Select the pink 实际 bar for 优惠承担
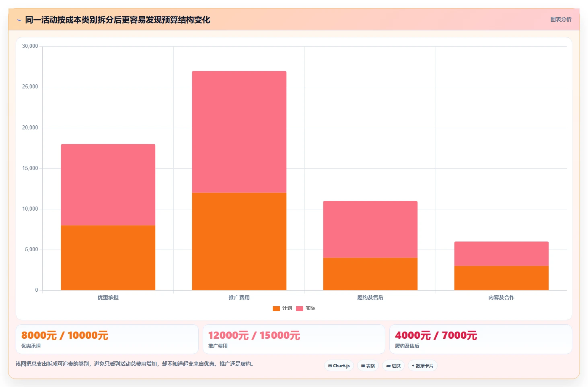588x387 pixels. [108, 185]
